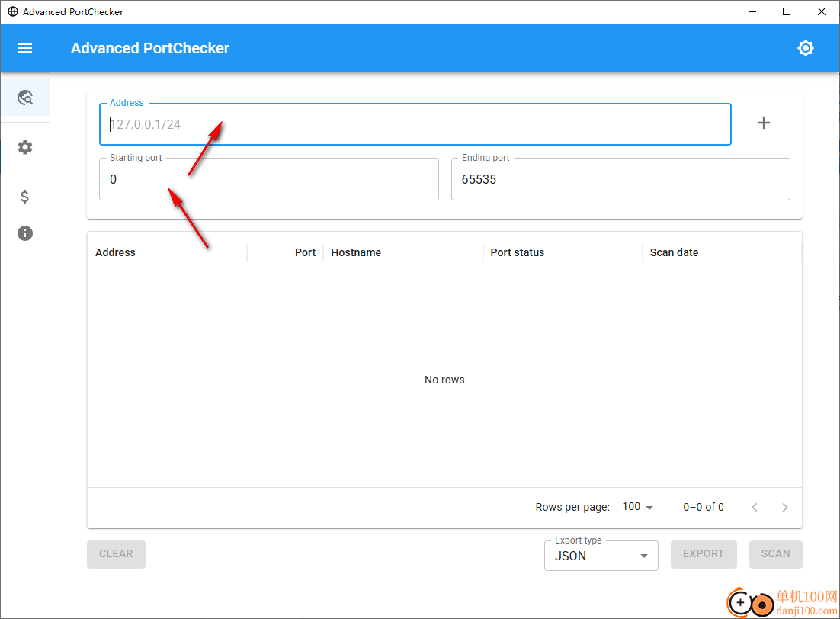Click the "No rows" message
The width and height of the screenshot is (840, 619).
(444, 380)
